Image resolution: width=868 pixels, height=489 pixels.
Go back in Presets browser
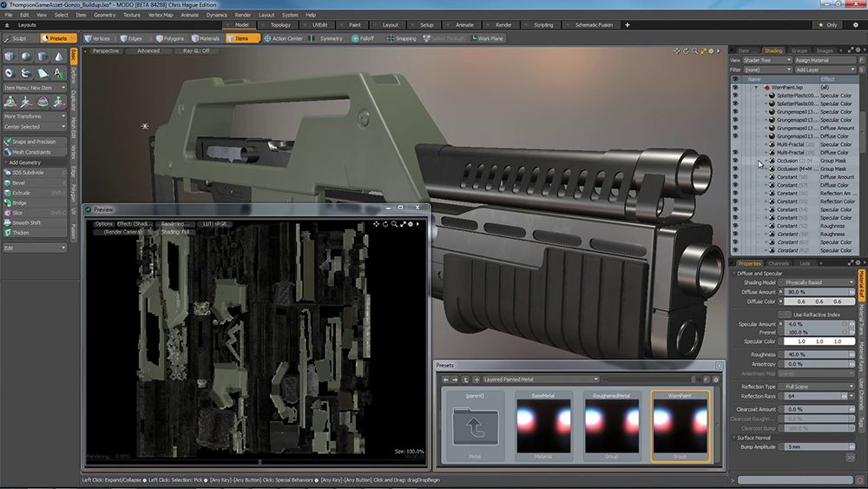coord(445,380)
